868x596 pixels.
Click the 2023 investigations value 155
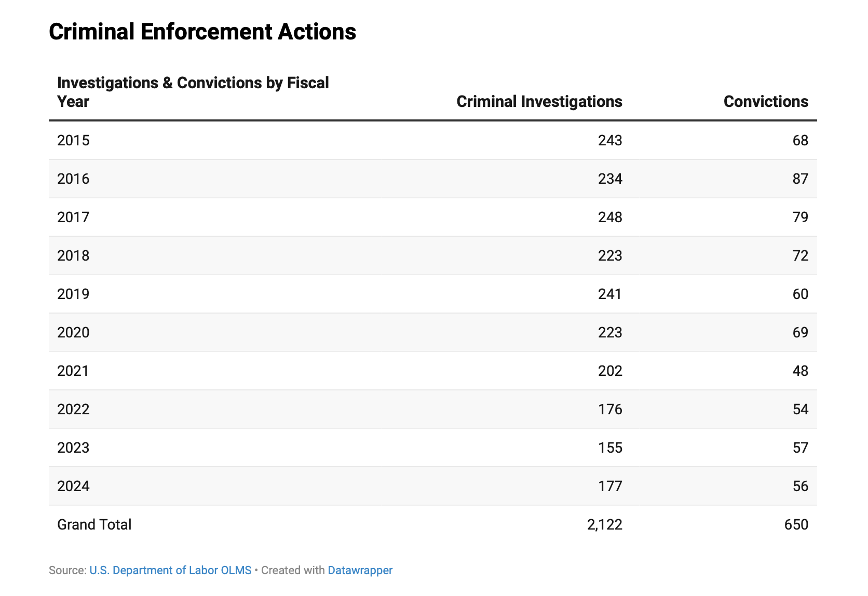pos(609,448)
